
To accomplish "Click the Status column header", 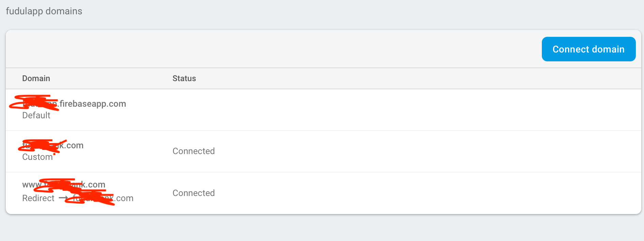I will point(184,78).
